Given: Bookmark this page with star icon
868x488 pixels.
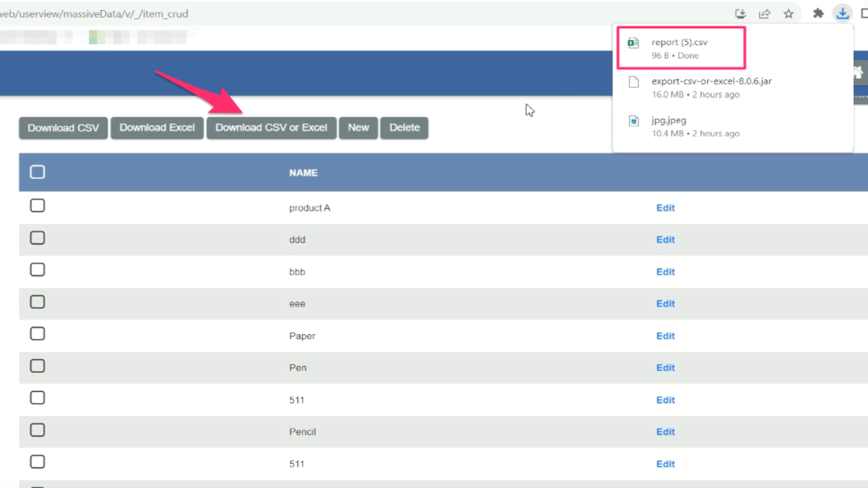Looking at the screenshot, I should (x=789, y=14).
